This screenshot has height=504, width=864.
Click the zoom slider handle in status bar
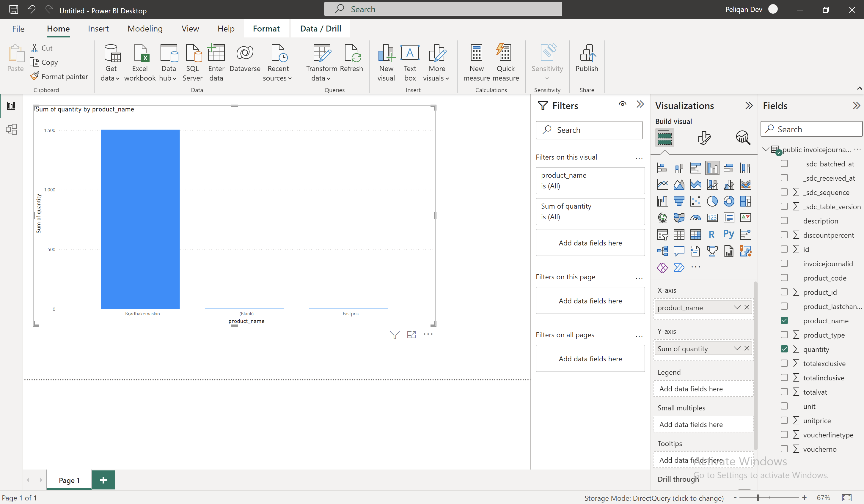758,497
